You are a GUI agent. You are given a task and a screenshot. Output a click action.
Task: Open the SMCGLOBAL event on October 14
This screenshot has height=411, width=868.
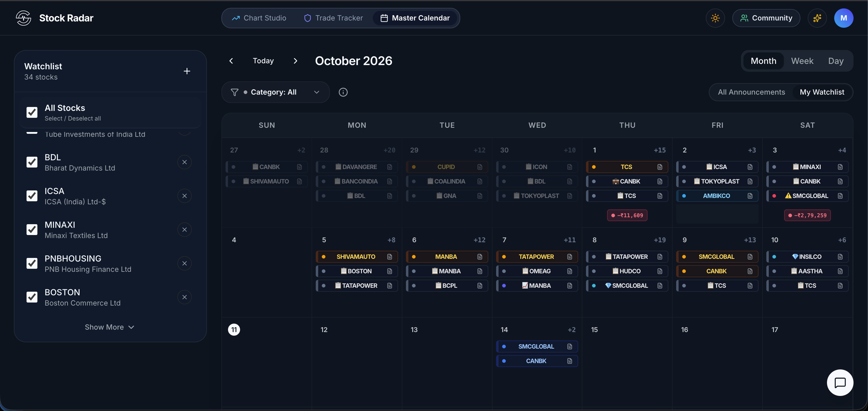point(537,347)
